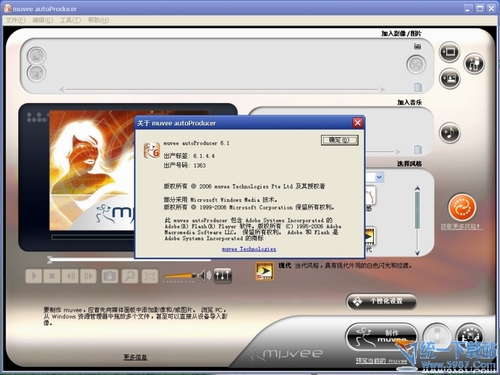The height and width of the screenshot is (375, 500).
Task: Click the style list scroll down arrow
Action: coord(417,253)
